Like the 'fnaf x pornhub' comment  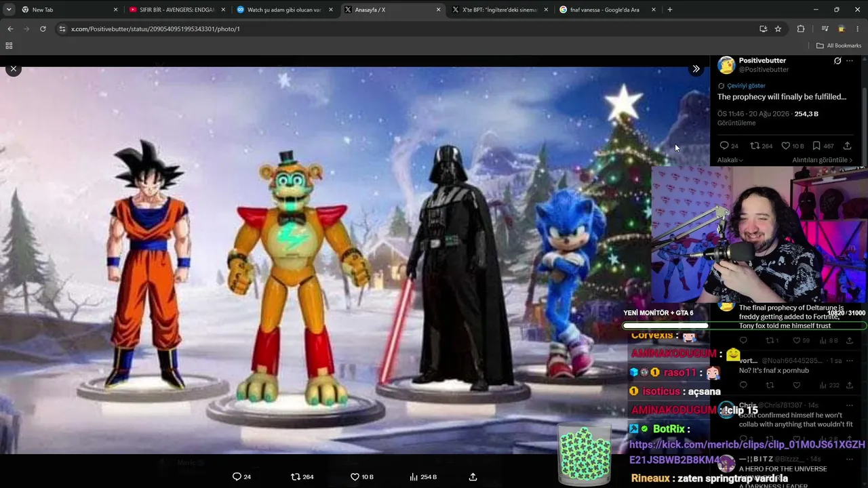click(x=797, y=386)
